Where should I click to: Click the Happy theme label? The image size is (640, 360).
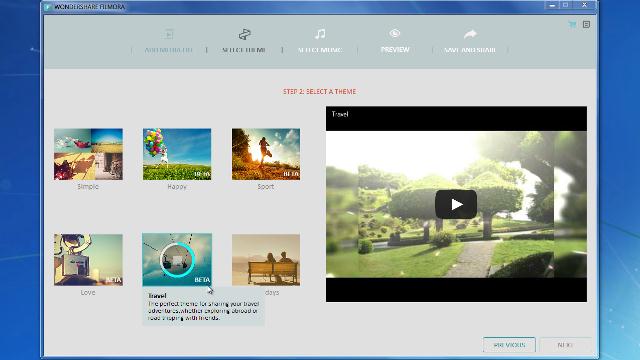[177, 187]
